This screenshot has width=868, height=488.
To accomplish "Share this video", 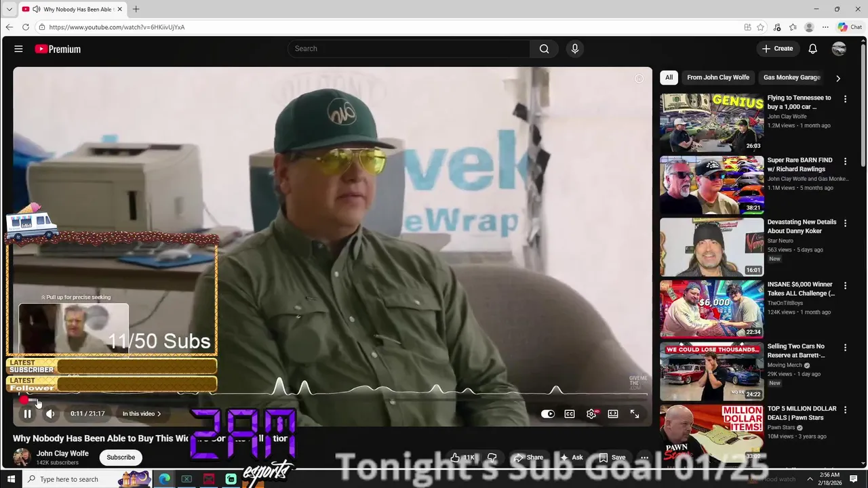I will pyautogui.click(x=528, y=457).
